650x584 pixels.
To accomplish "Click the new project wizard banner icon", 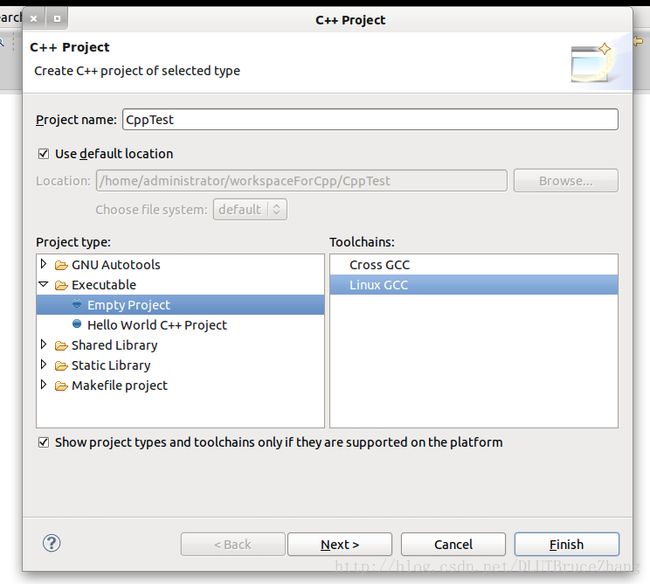I will pos(591,62).
